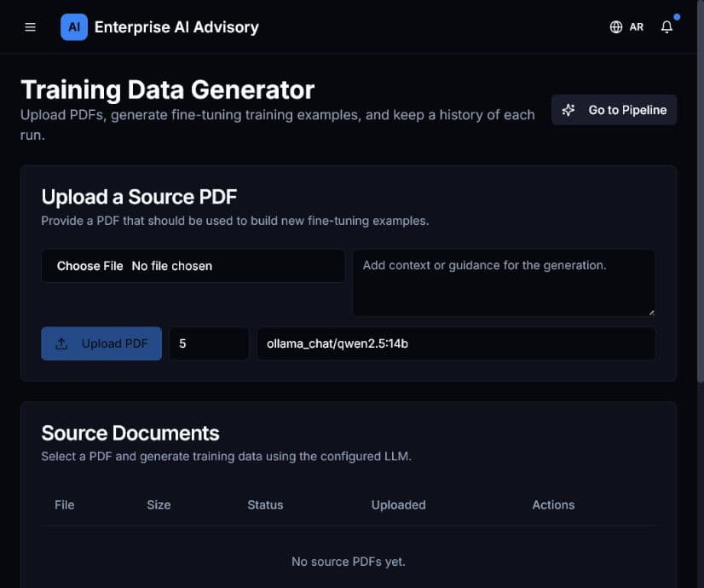Click the Training Data Generator heading

pyautogui.click(x=167, y=89)
